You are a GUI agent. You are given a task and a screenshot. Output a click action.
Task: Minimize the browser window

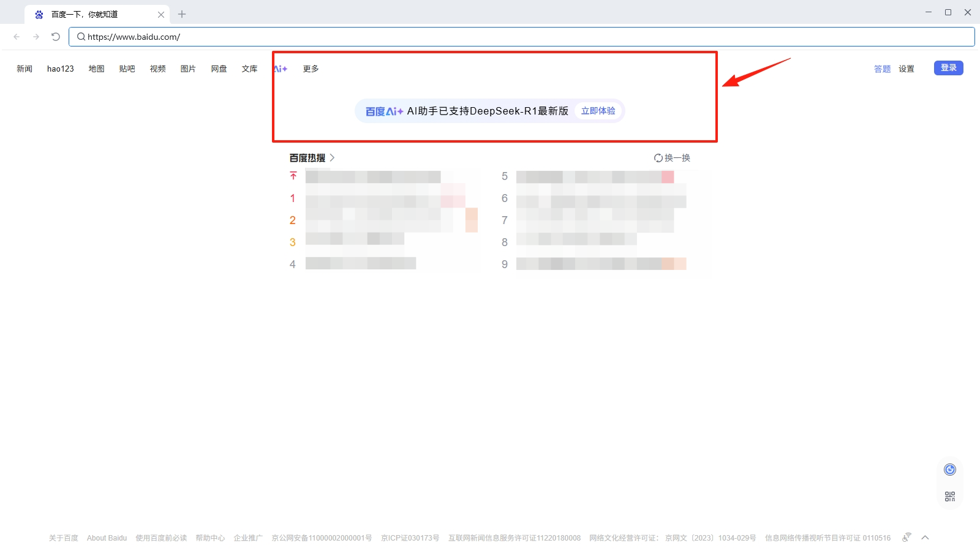click(x=929, y=12)
